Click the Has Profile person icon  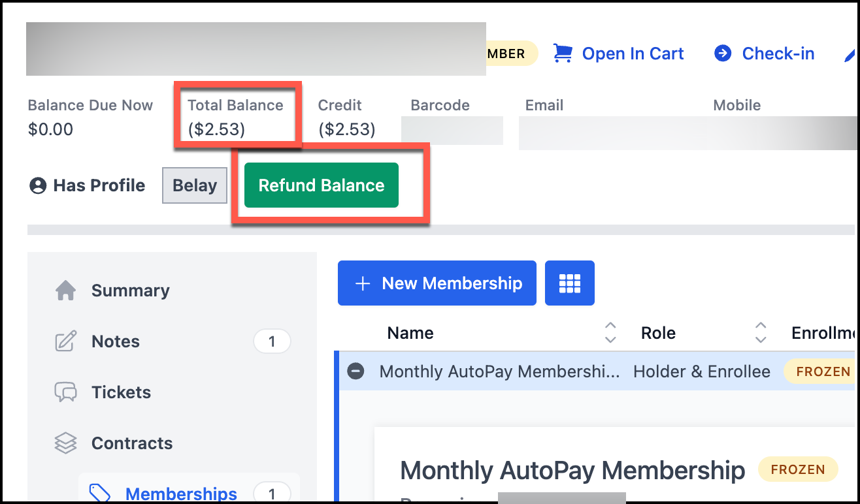38,186
